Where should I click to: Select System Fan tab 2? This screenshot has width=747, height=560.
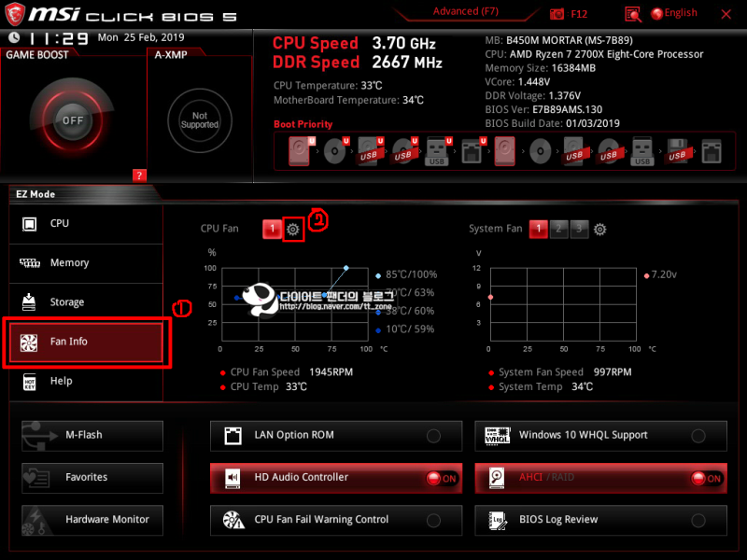click(x=558, y=229)
